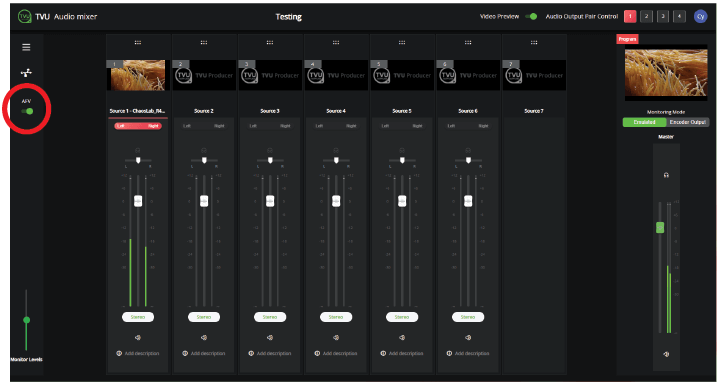Mute the Master output speaker icon

(666, 354)
